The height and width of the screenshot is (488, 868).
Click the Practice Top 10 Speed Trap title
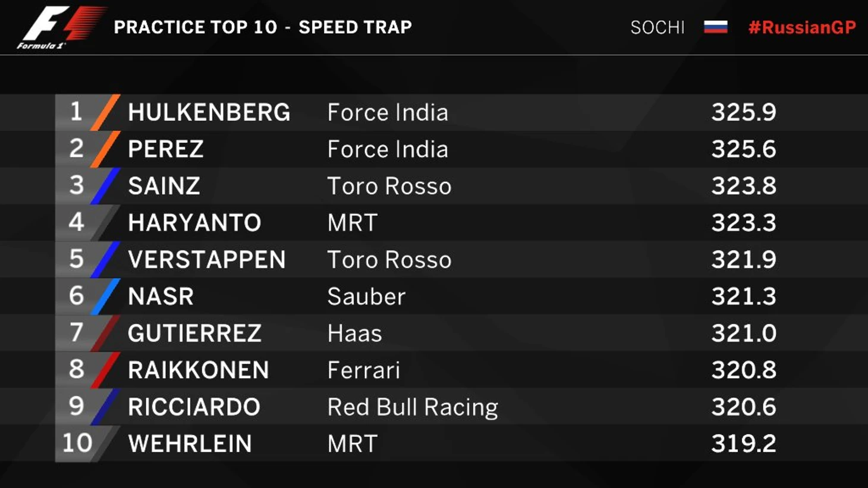(x=263, y=27)
